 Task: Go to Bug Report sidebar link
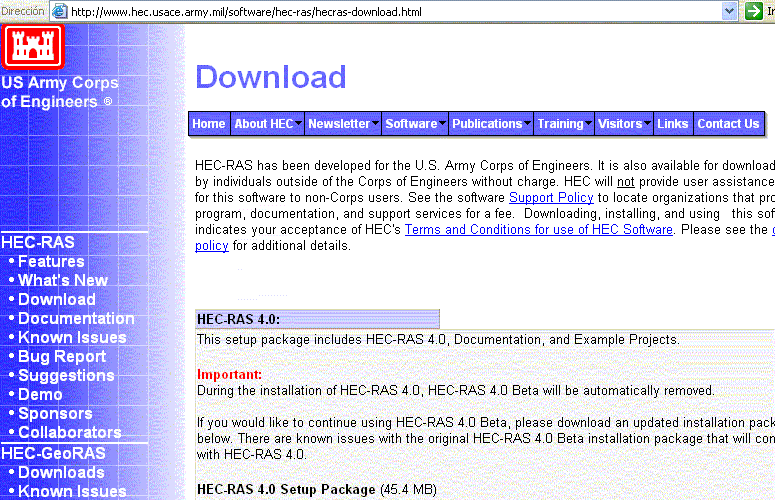62,356
